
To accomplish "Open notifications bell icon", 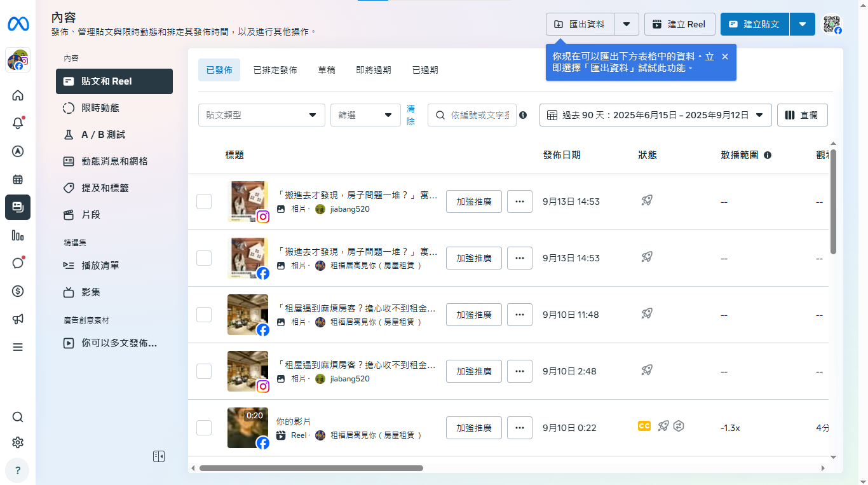I will (x=18, y=123).
